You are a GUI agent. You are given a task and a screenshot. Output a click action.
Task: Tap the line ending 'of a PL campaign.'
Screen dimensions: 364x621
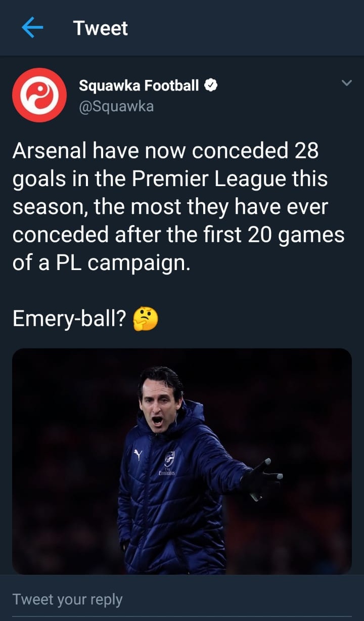101,263
